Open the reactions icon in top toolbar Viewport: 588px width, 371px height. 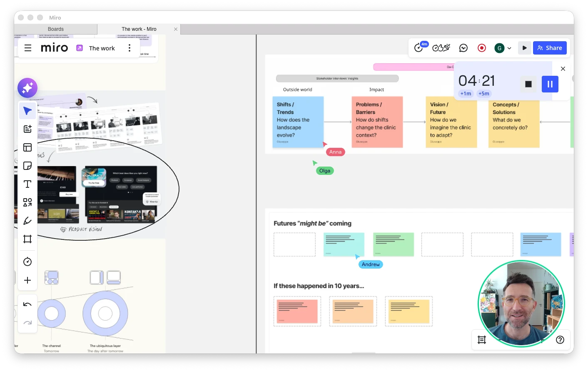pyautogui.click(x=441, y=48)
